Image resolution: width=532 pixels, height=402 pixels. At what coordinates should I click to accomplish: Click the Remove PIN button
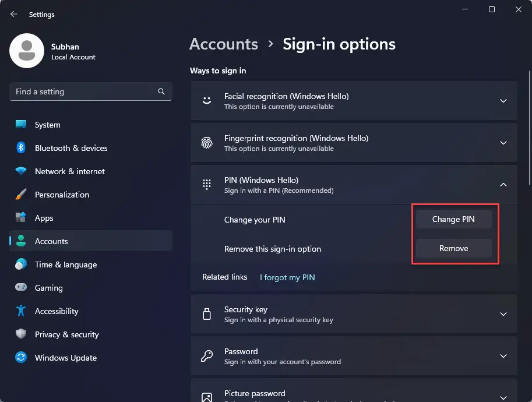[453, 248]
